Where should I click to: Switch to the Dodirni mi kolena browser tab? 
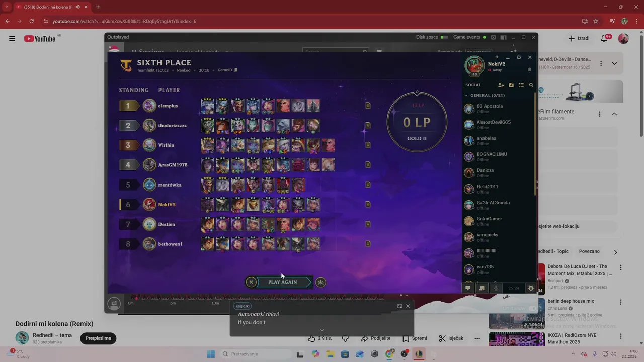[x=51, y=7]
